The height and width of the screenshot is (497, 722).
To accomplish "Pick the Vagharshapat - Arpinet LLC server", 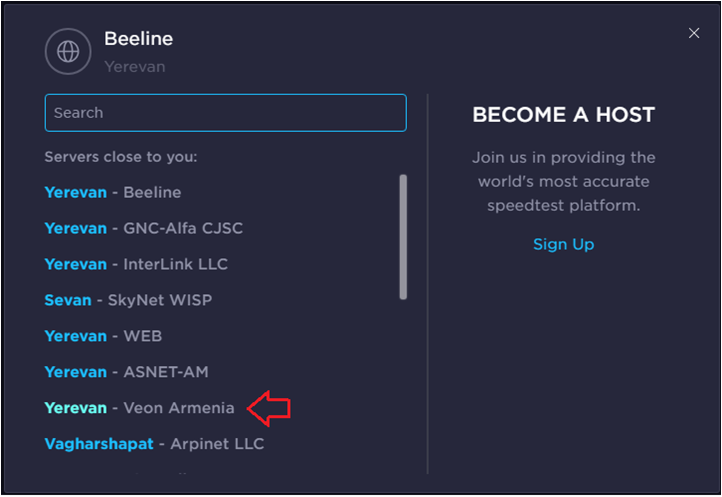I will click(x=154, y=444).
